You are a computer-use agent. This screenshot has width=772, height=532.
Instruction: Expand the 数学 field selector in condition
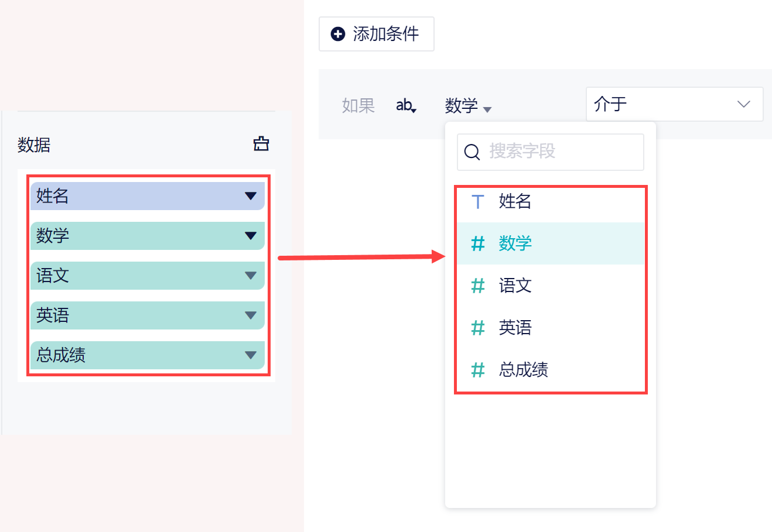(468, 106)
